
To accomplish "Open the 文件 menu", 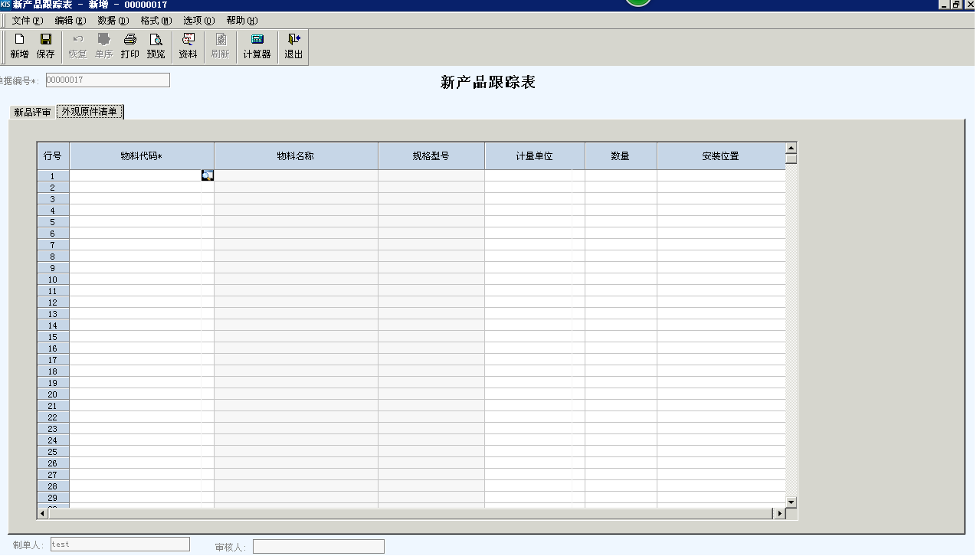I will pos(27,21).
